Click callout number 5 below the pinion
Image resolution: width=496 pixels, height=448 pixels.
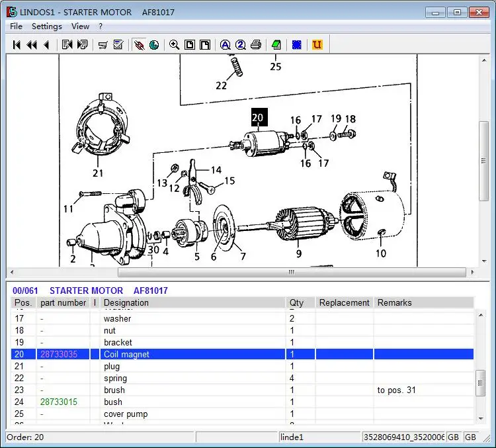tap(197, 257)
